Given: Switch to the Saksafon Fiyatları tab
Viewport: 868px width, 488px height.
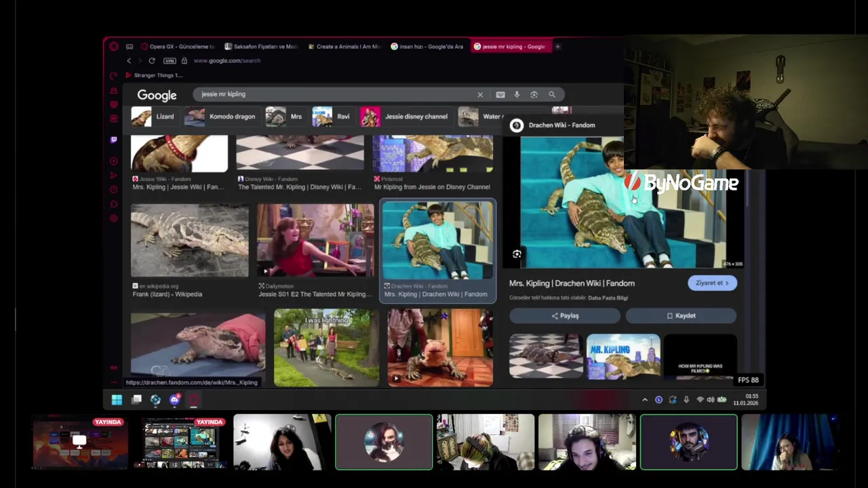Looking at the screenshot, I should coord(261,47).
